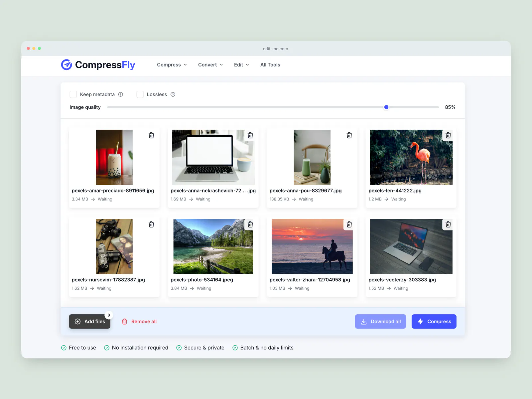Select the bubble tea drink thumbnail
Screen dimensions: 532x399
click(x=114, y=157)
